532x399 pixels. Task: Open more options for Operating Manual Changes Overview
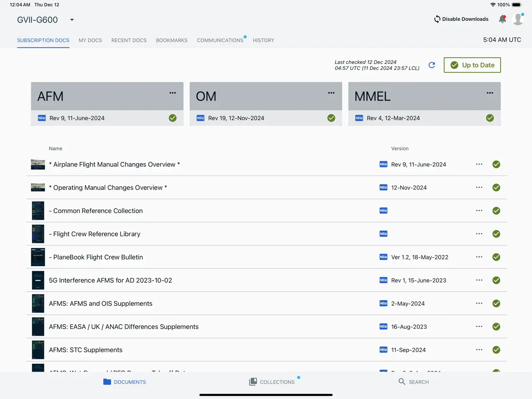point(479,187)
